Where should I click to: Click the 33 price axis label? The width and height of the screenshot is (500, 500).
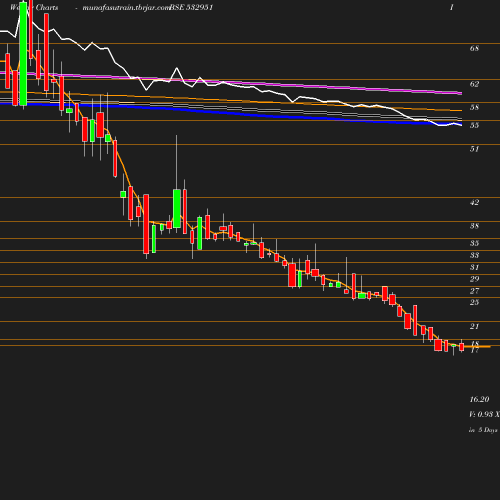(x=474, y=255)
